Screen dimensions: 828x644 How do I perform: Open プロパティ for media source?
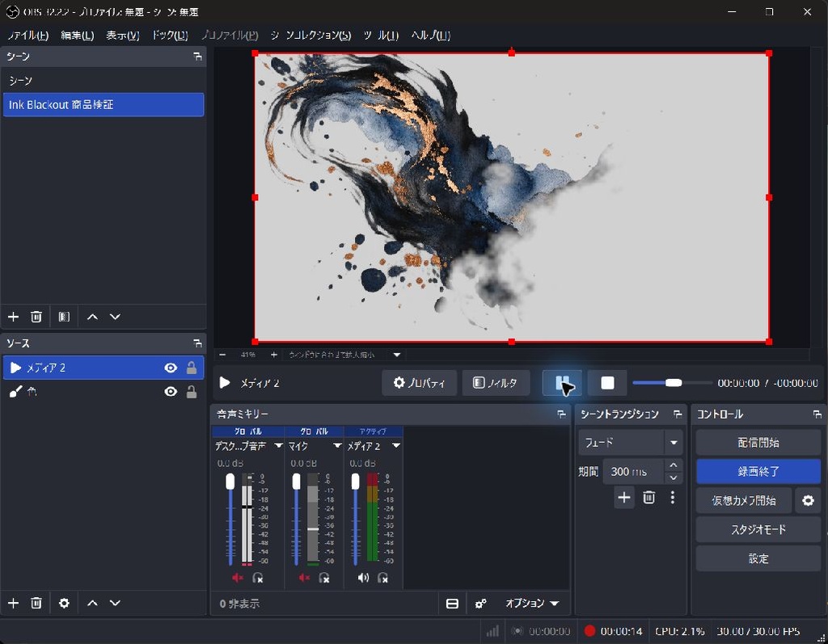pos(420,383)
